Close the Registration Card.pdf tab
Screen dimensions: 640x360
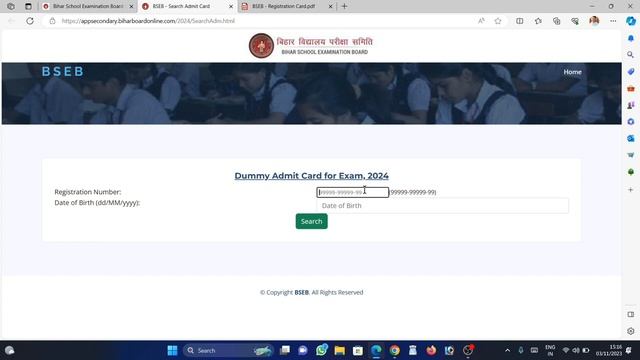(x=331, y=7)
